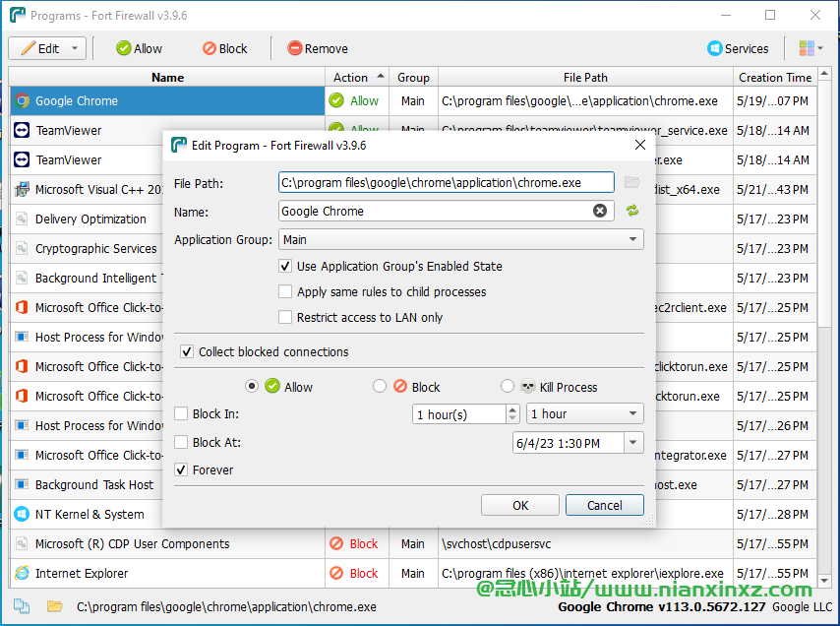Sort by the Group column header
The width and height of the screenshot is (840, 626).
(413, 78)
